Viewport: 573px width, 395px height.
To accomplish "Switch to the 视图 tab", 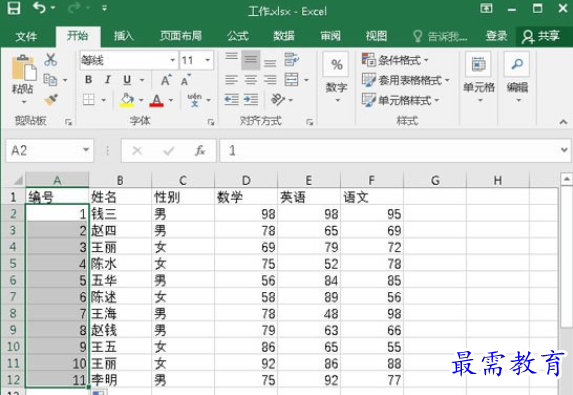I will pos(376,36).
